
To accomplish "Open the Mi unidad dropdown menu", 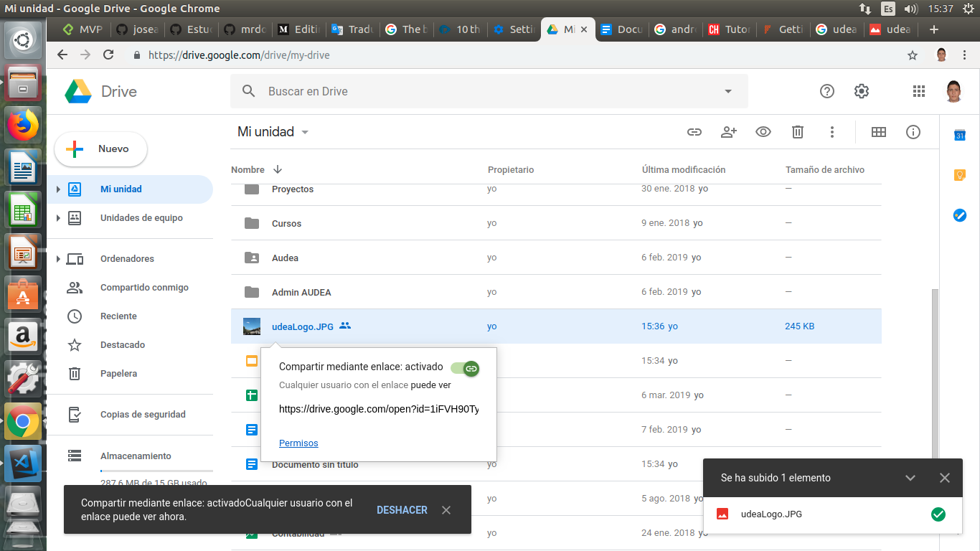I will [x=304, y=132].
